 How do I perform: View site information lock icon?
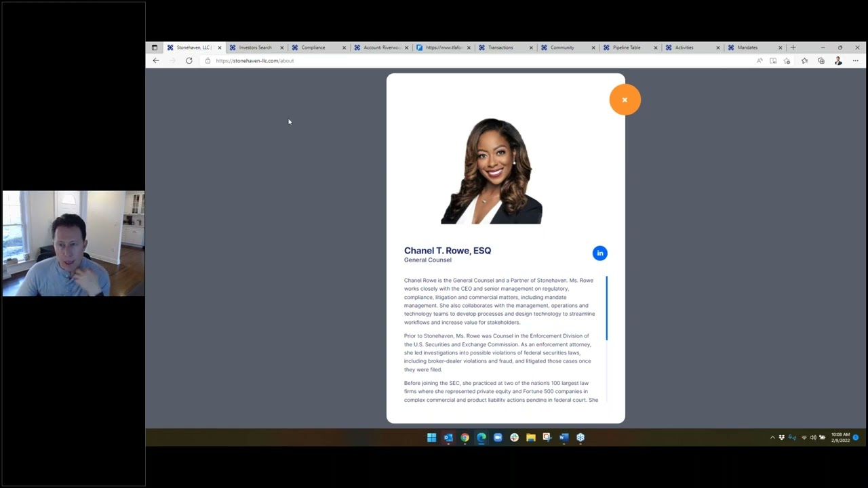coord(208,61)
